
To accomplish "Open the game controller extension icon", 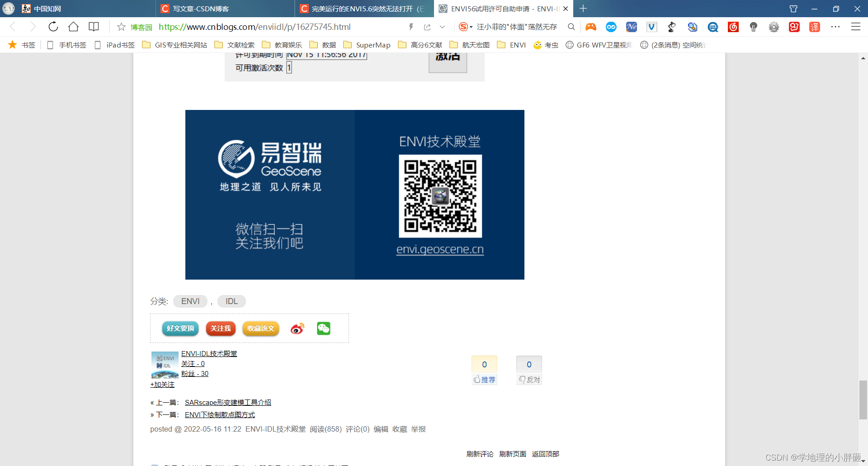I will pyautogui.click(x=591, y=27).
